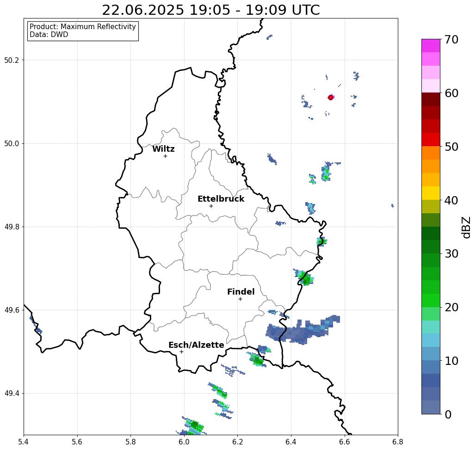
Task: Click latitude tick label 49.4
Action: [x=12, y=394]
